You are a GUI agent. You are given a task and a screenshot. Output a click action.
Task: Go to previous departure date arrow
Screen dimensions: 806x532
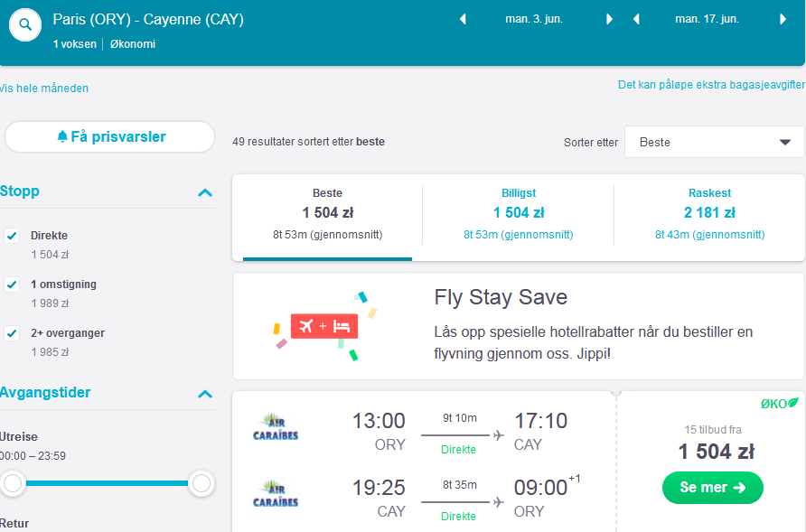(x=463, y=19)
